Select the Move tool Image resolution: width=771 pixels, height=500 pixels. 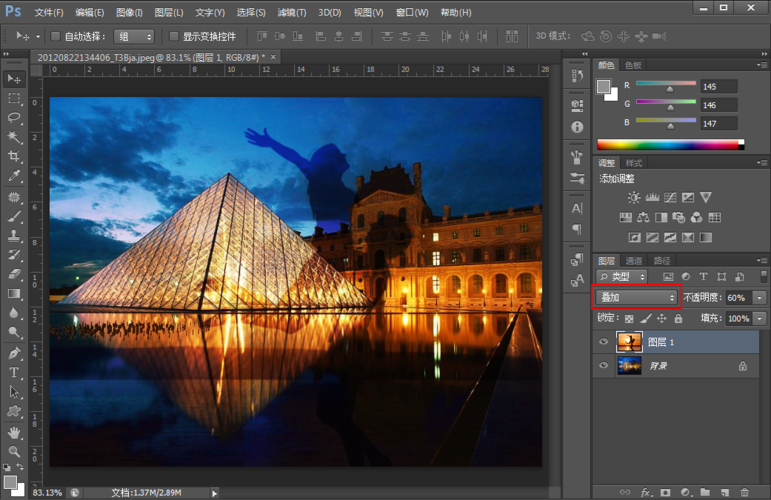click(14, 79)
